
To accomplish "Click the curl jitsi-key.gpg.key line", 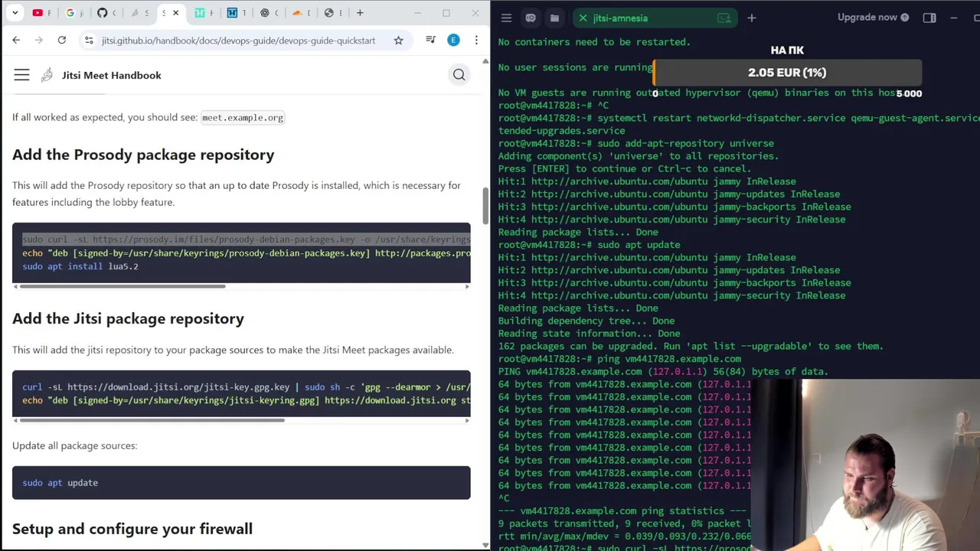I will tap(247, 387).
